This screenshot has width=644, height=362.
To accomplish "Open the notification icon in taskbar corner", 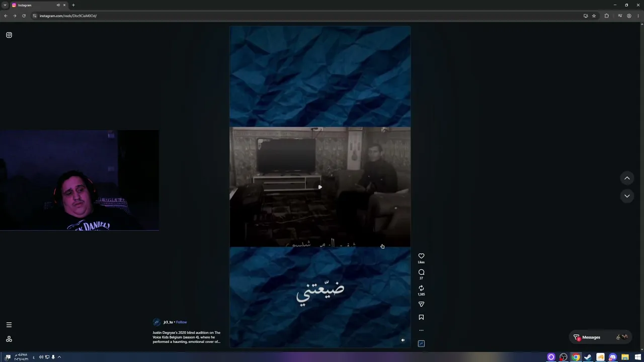I will [x=7, y=357].
